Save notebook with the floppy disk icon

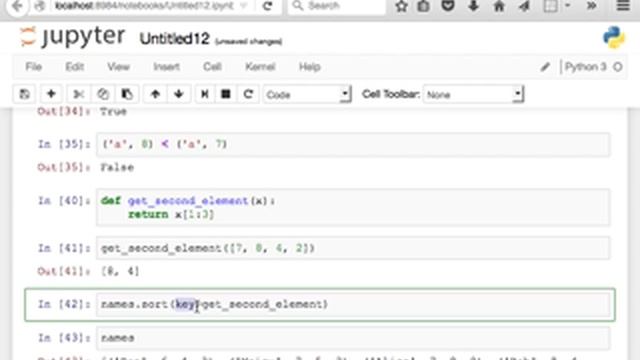(x=24, y=94)
